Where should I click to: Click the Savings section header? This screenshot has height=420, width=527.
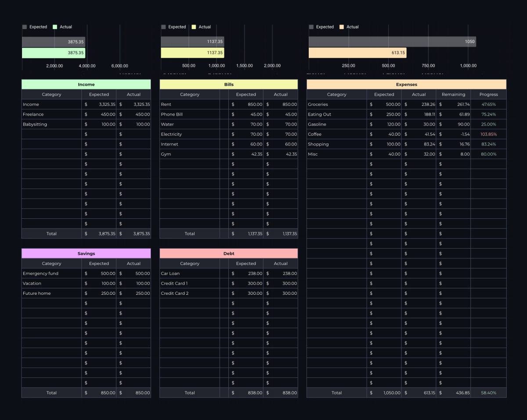point(86,253)
